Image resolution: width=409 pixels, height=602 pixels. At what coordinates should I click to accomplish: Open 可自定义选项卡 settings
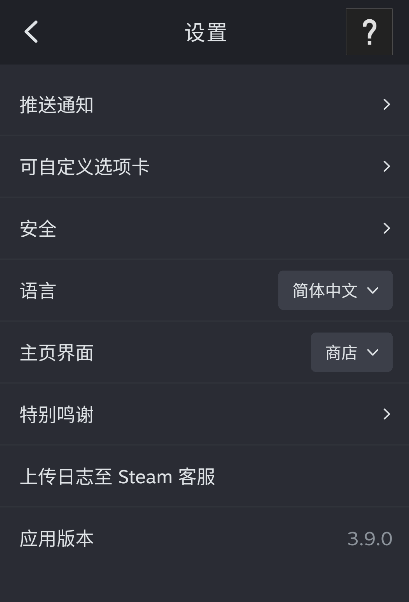point(204,167)
